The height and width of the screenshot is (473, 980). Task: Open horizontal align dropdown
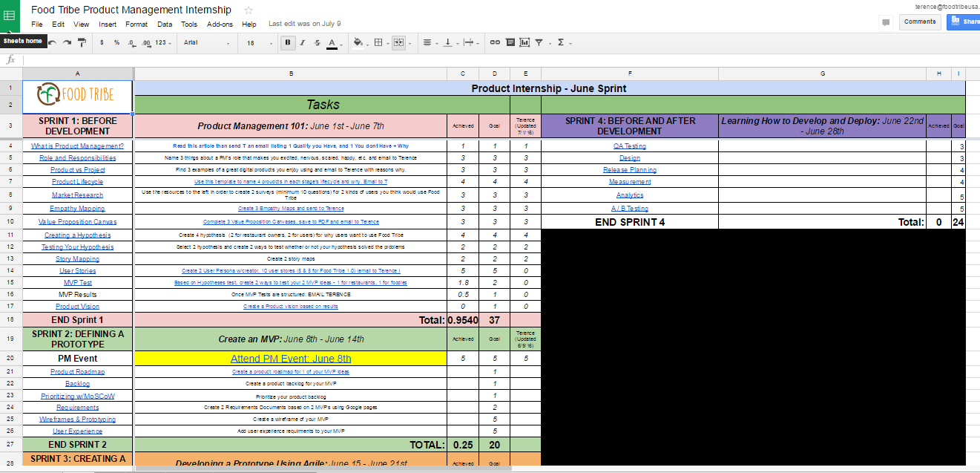pyautogui.click(x=429, y=43)
